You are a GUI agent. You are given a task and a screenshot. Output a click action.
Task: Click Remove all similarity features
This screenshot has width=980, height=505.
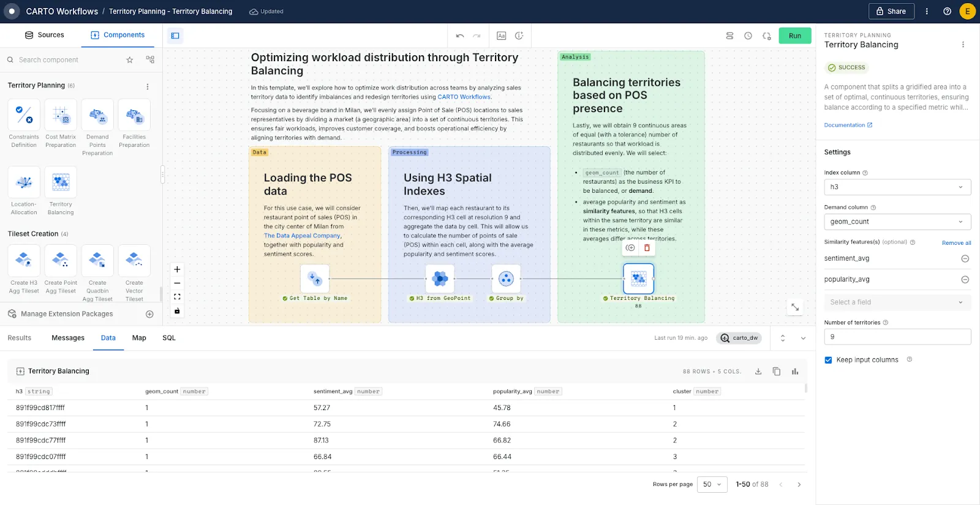[x=956, y=243]
